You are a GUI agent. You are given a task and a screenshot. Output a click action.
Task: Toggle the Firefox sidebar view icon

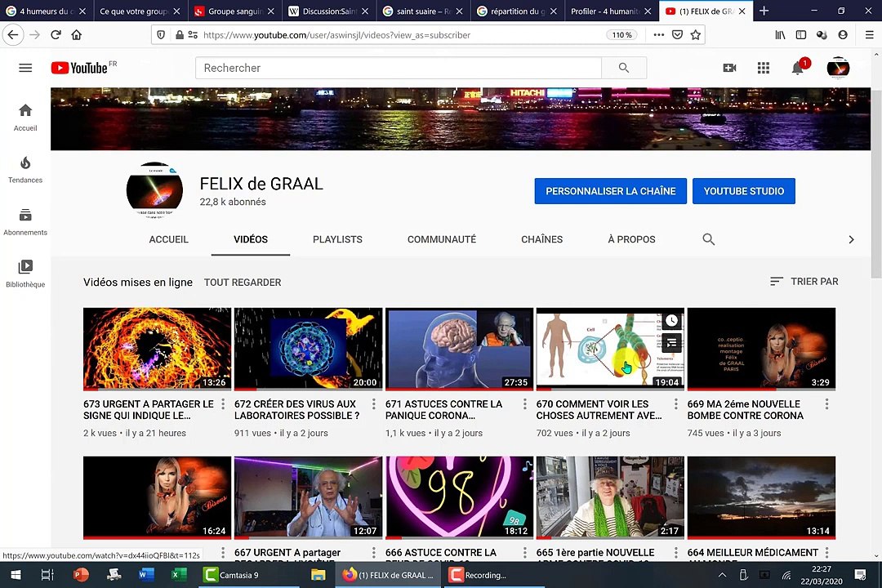[x=801, y=35]
